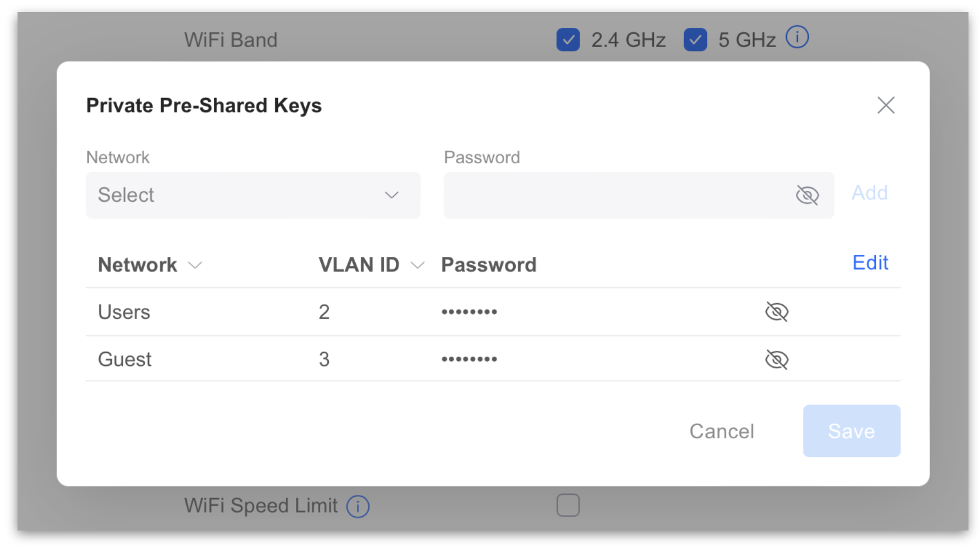Dismiss the Private Pre-Shared Keys dialog
980x548 pixels.
pos(886,105)
